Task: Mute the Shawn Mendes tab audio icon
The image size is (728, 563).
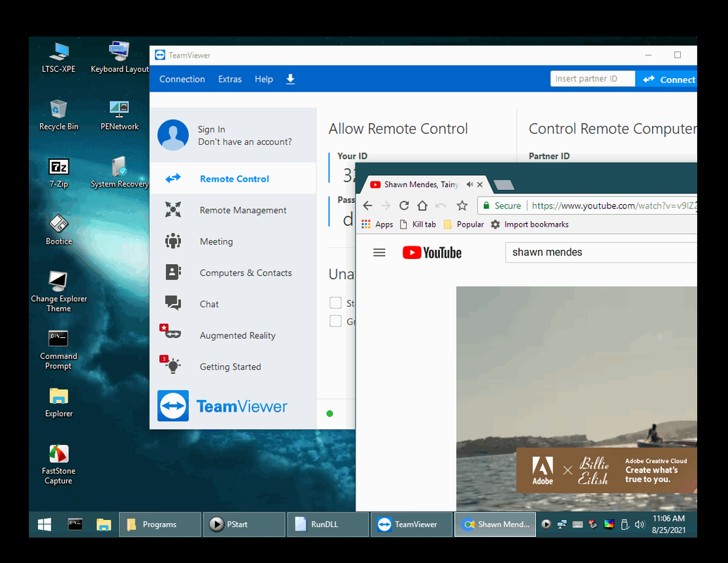Action: (x=470, y=184)
